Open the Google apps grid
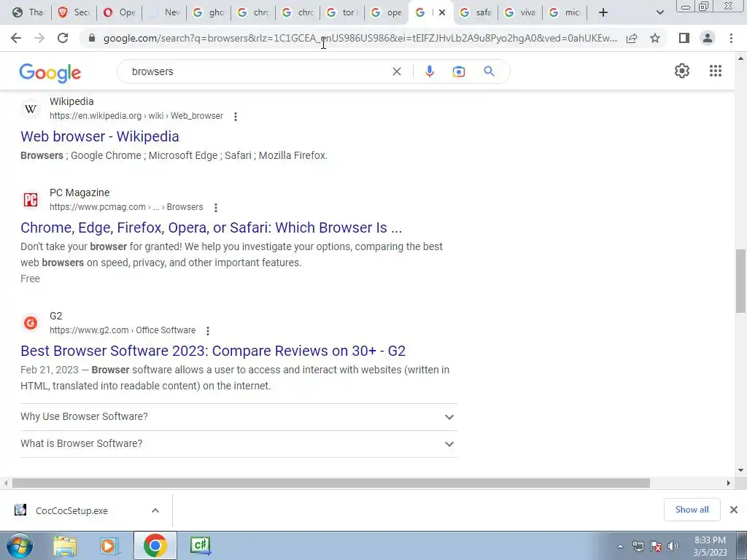 (715, 71)
